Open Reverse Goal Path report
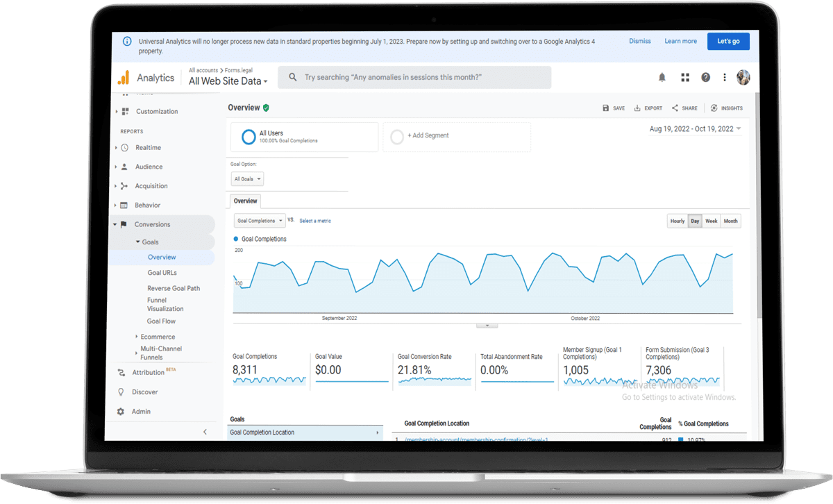 pos(174,288)
